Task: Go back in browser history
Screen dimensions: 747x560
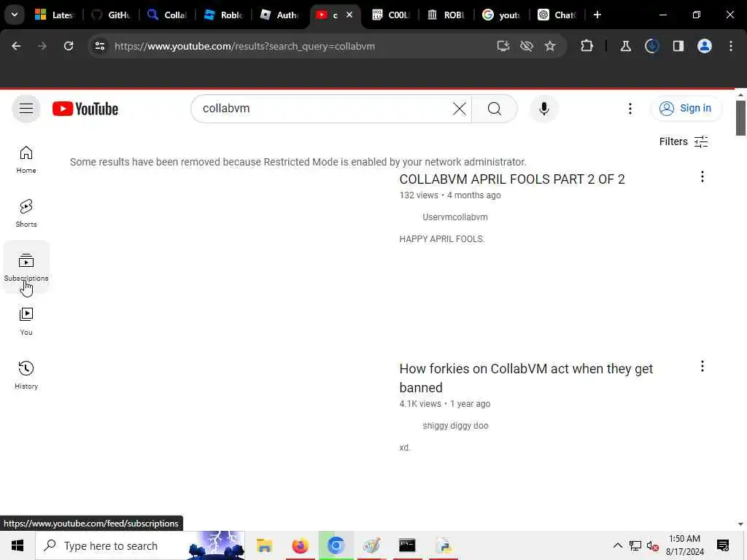Action: click(x=16, y=46)
